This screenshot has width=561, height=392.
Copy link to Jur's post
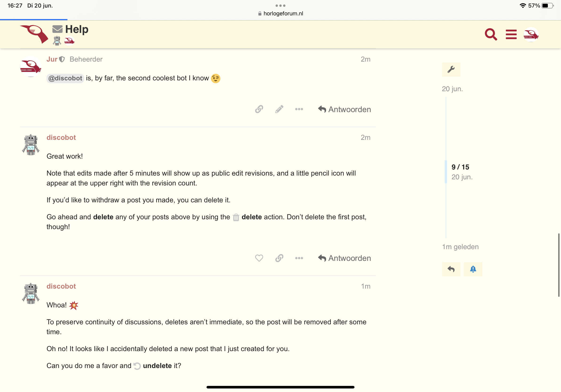point(259,109)
